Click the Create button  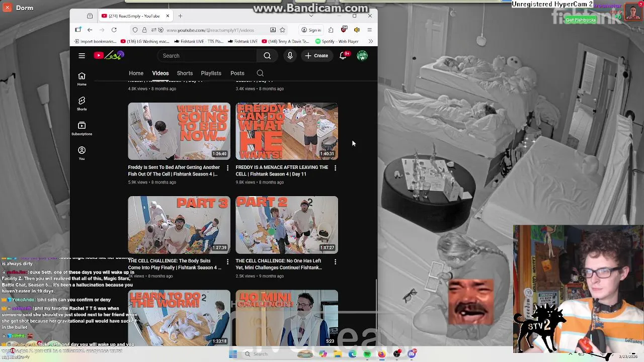pos(316,56)
